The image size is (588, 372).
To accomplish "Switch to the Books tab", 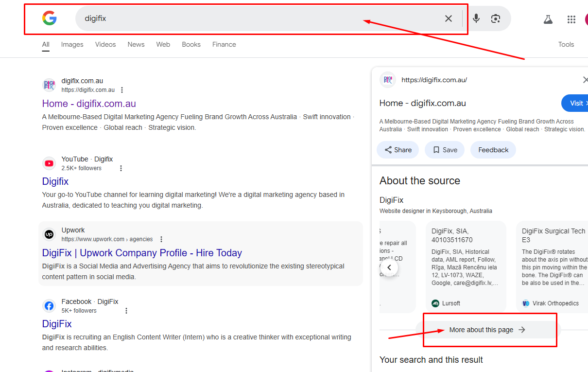I will click(x=191, y=44).
